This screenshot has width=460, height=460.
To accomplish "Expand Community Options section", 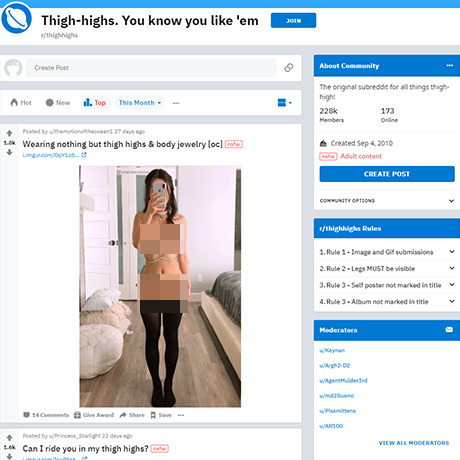I will [x=387, y=201].
